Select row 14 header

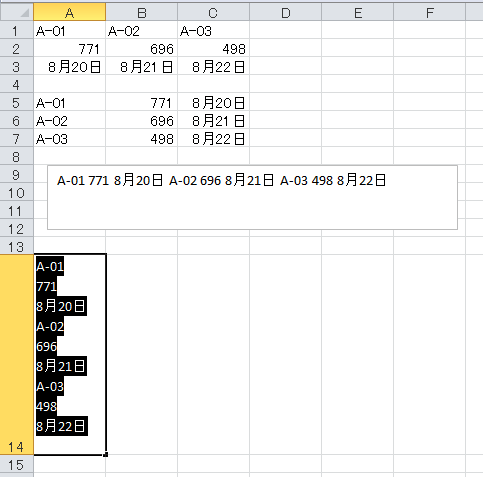point(17,355)
